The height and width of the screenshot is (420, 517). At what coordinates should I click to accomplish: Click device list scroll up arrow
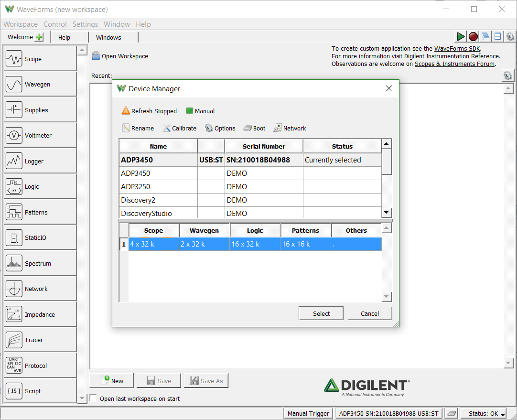(386, 144)
